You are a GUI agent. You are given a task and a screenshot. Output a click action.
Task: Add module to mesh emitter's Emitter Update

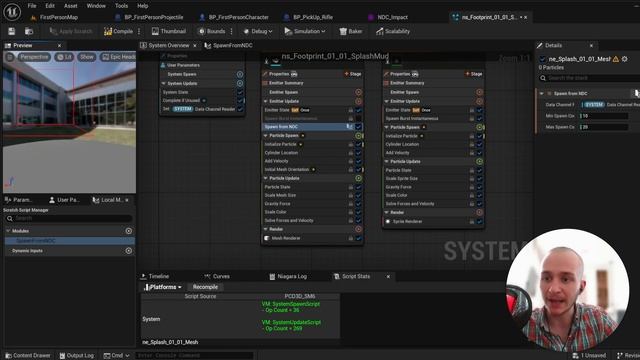(x=358, y=101)
